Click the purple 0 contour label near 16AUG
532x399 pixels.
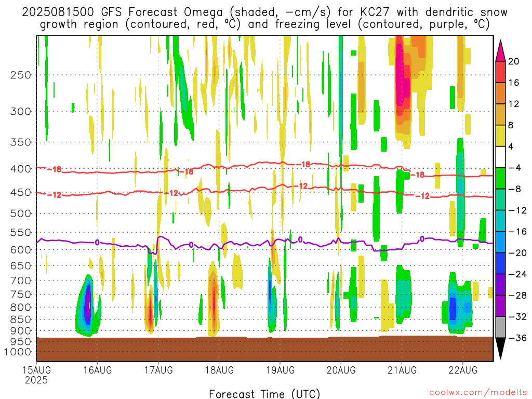(x=97, y=243)
